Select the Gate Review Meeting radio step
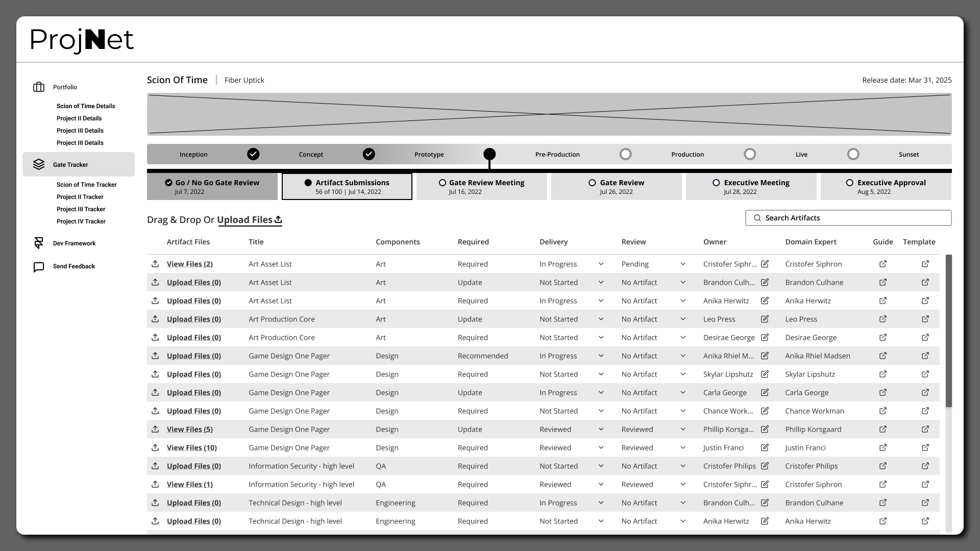980x551 pixels. pos(443,183)
